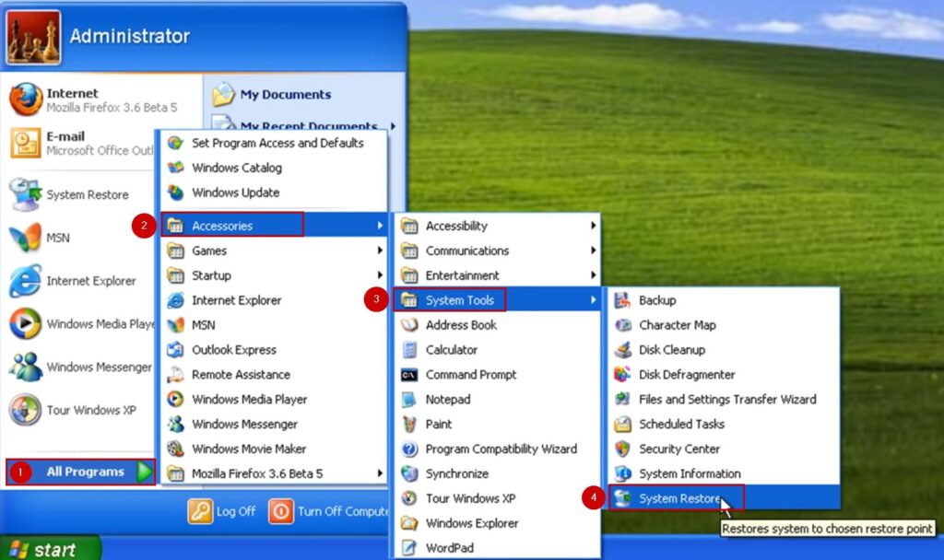This screenshot has height=560, width=944.
Task: Click the Administrator chess user picture
Action: (33, 37)
